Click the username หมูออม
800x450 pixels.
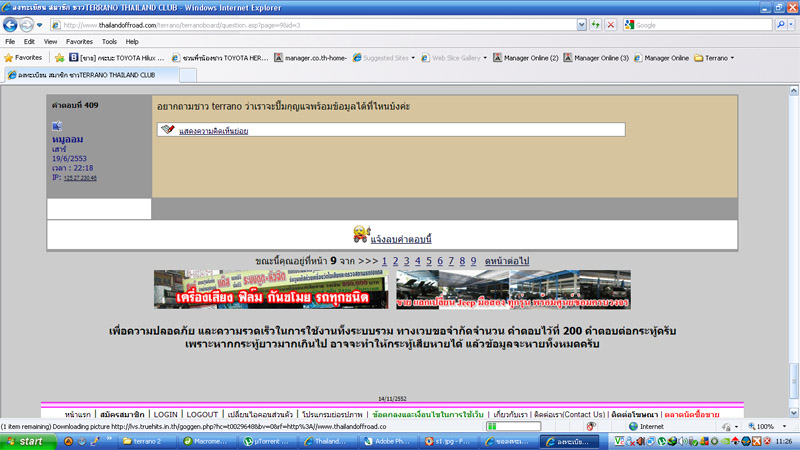coord(67,139)
